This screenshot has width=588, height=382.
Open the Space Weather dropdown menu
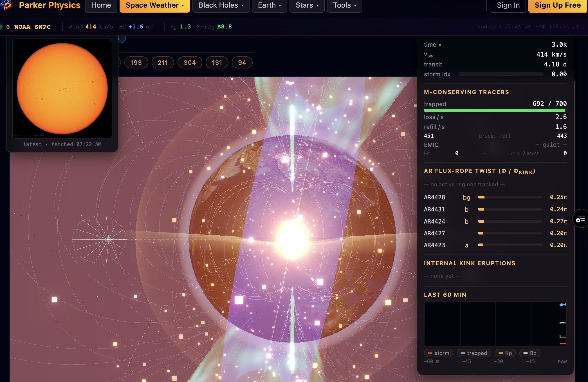point(155,5)
